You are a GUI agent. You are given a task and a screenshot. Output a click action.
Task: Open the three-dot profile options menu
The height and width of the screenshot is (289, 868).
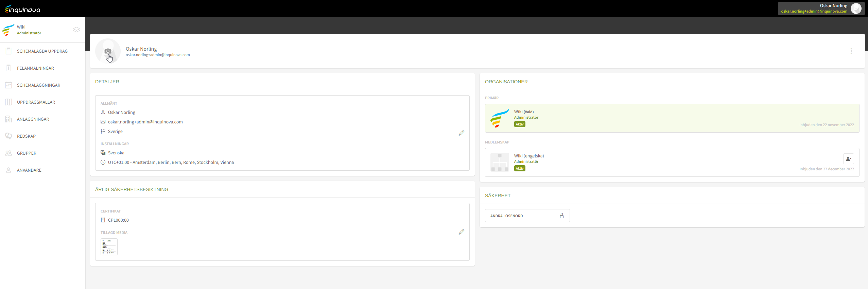coord(851,51)
